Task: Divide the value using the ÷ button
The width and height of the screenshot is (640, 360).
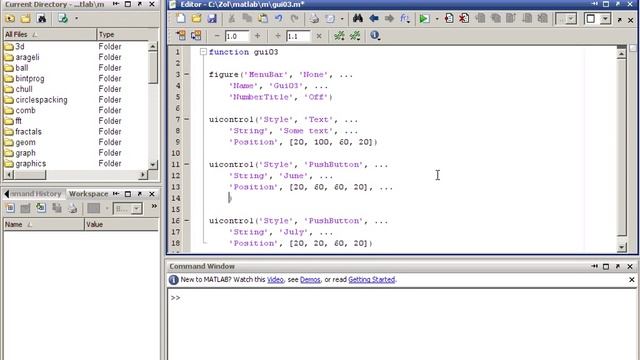Action: [278, 36]
